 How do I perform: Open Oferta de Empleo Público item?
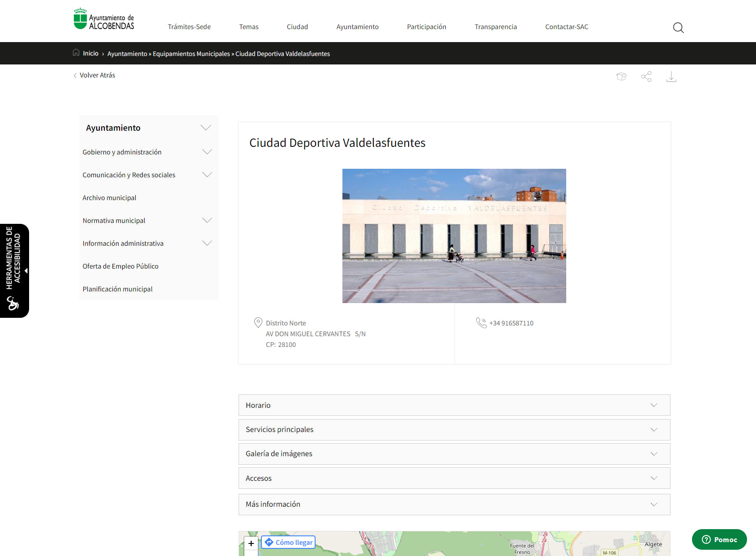pos(120,266)
